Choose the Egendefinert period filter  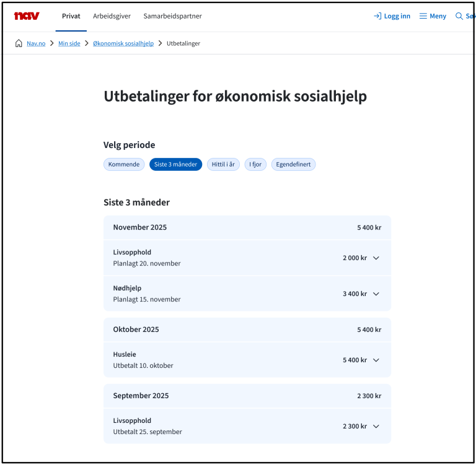coord(293,165)
